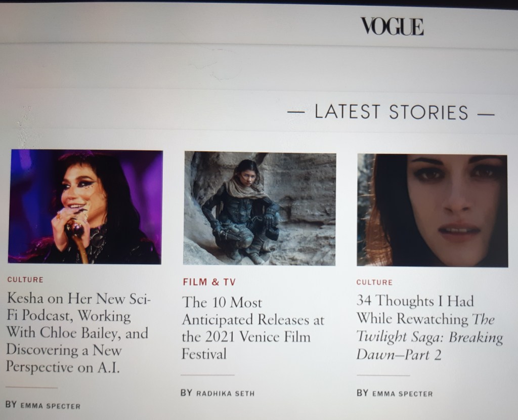Click the divider line below the Venice headline
518x420 pixels.
point(207,375)
